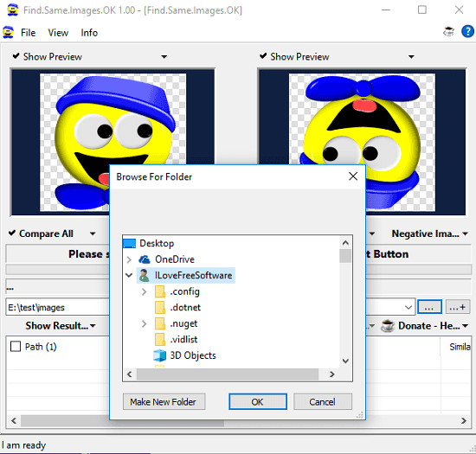Click the 3D Objects cube icon
The width and height of the screenshot is (476, 454).
pyautogui.click(x=160, y=355)
